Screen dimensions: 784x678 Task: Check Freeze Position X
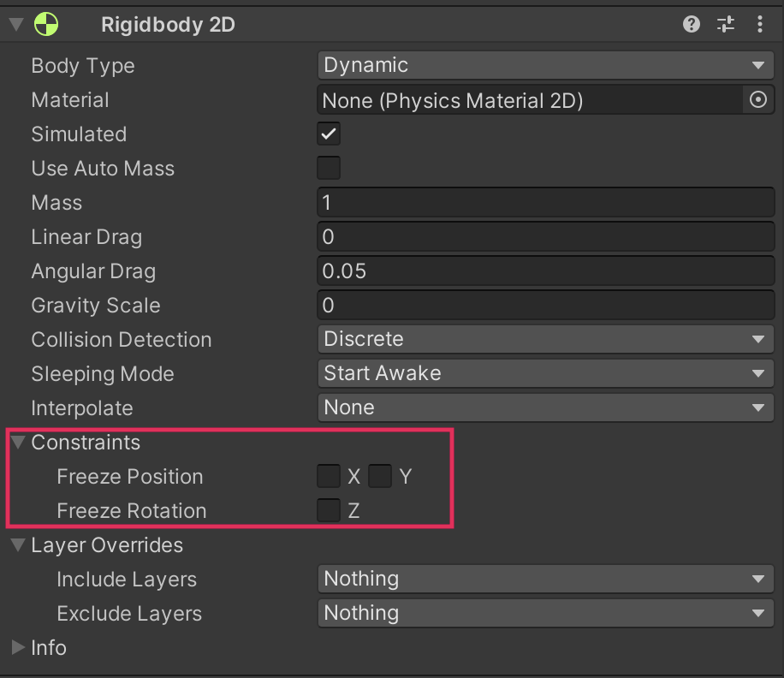point(329,476)
